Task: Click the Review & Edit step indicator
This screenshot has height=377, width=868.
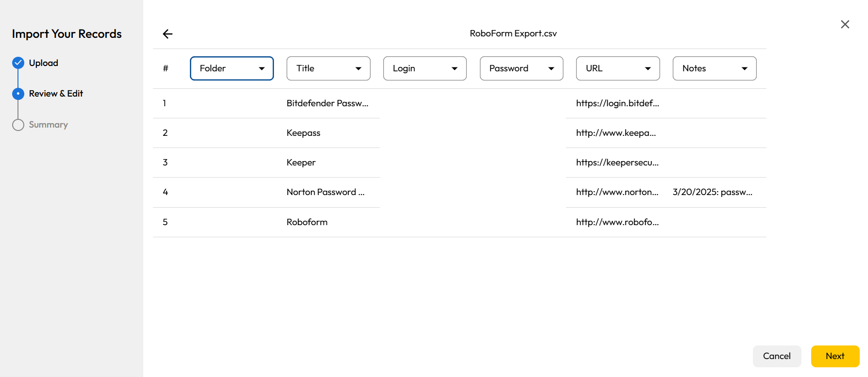Action: 18,94
